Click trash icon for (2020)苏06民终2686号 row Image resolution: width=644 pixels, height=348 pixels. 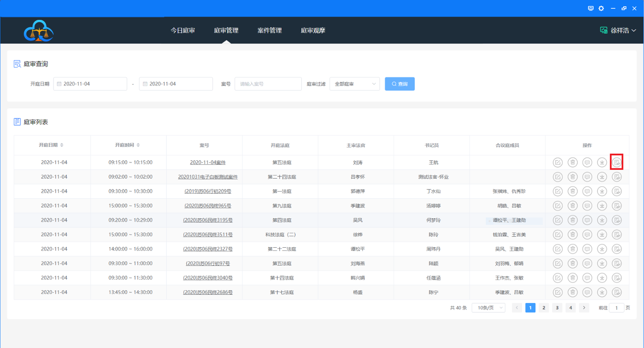[572, 292]
